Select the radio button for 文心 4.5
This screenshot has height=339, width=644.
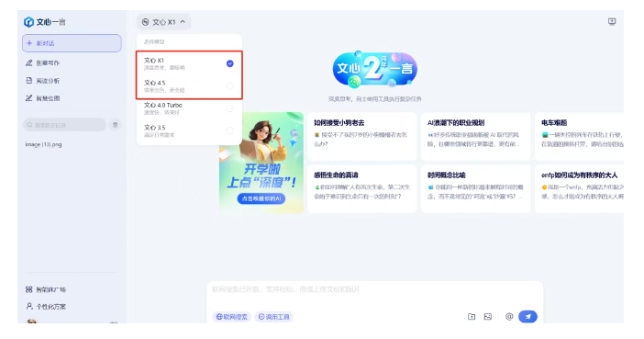[230, 86]
